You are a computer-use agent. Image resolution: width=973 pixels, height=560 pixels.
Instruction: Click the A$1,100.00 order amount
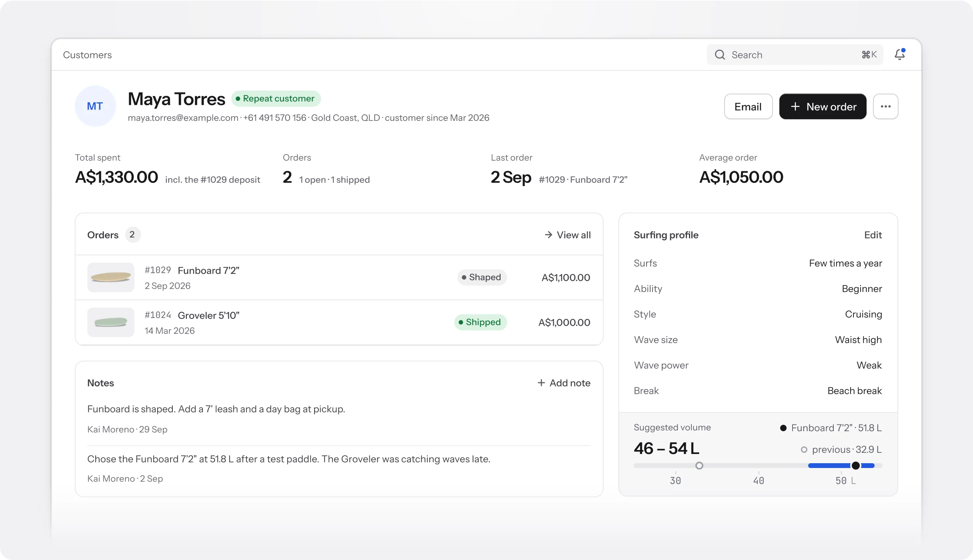coord(566,277)
